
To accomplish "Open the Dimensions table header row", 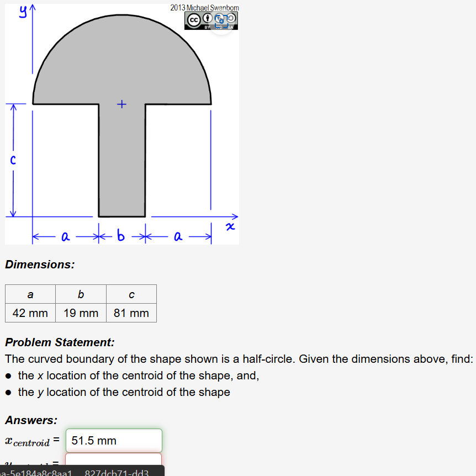I will (81, 294).
